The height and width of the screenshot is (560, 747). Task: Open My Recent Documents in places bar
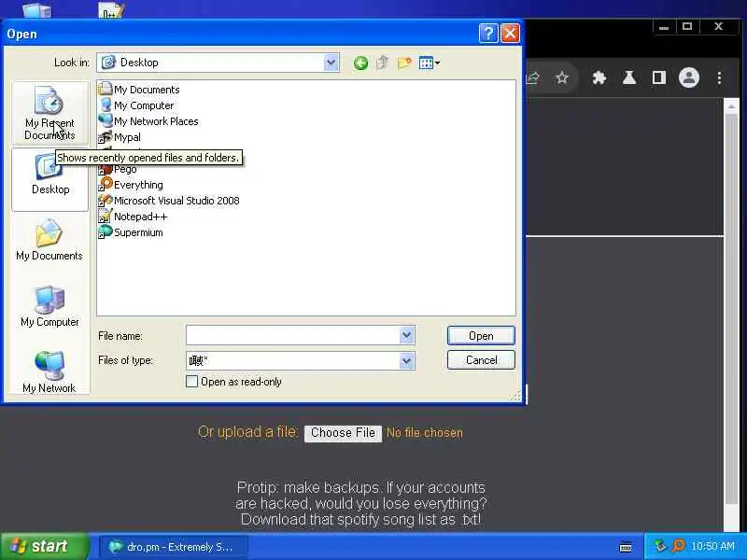(50, 113)
